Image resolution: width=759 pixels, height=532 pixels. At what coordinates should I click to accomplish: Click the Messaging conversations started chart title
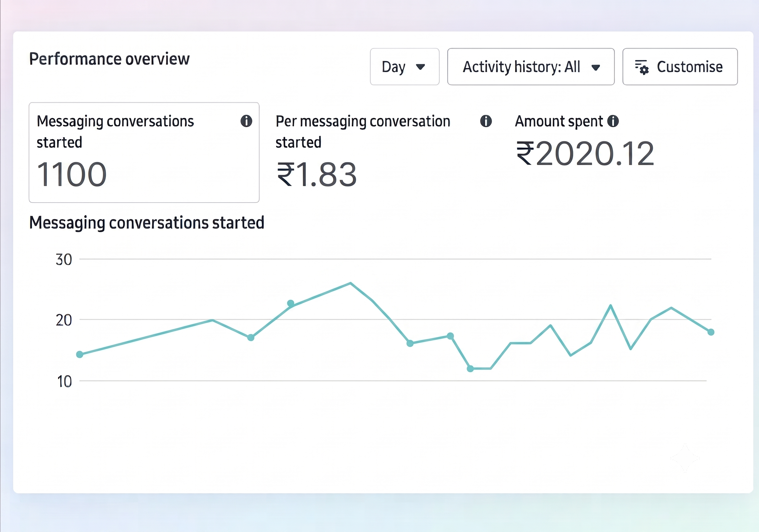click(x=147, y=223)
